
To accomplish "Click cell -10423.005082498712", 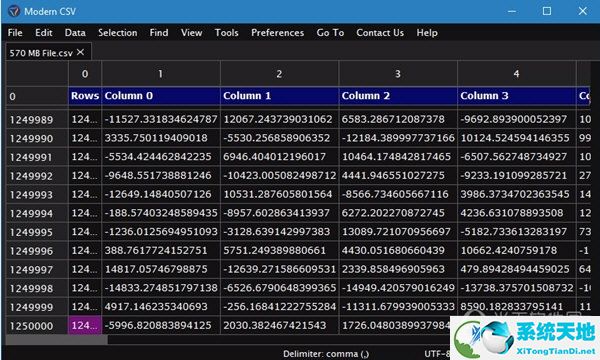I will click(279, 176).
